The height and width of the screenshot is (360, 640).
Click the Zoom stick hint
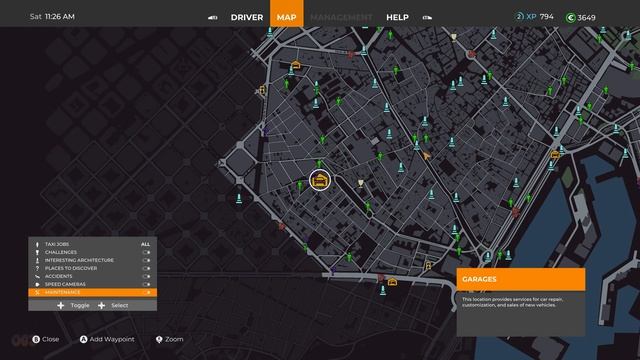(169, 339)
